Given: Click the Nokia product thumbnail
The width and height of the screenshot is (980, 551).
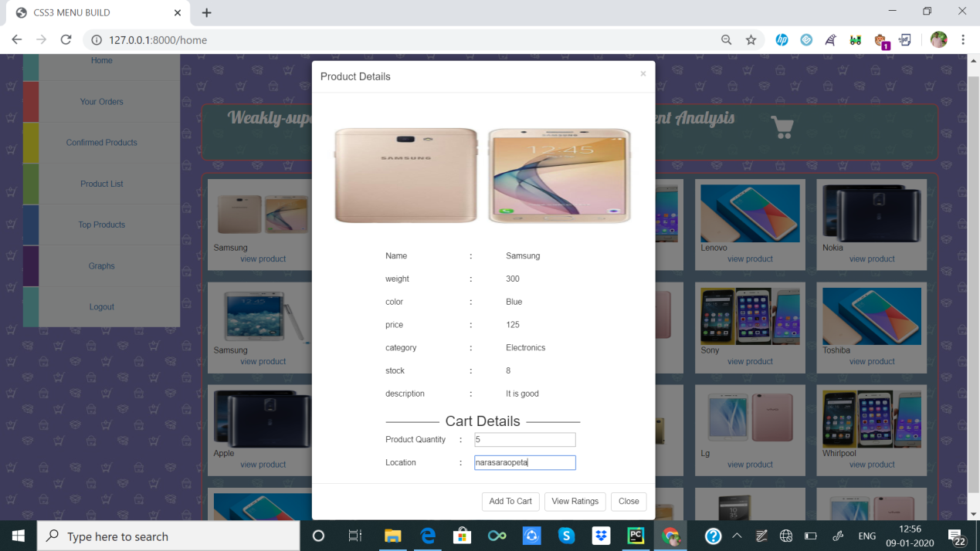Looking at the screenshot, I should pos(872,214).
